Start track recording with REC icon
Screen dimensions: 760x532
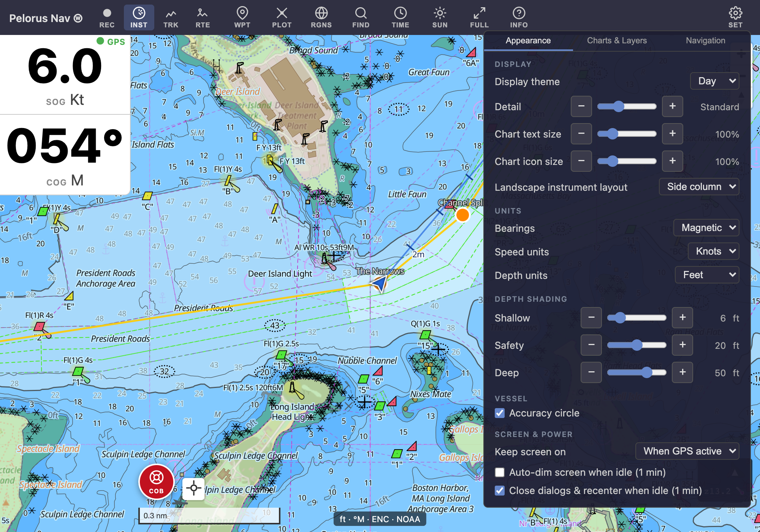pyautogui.click(x=107, y=18)
